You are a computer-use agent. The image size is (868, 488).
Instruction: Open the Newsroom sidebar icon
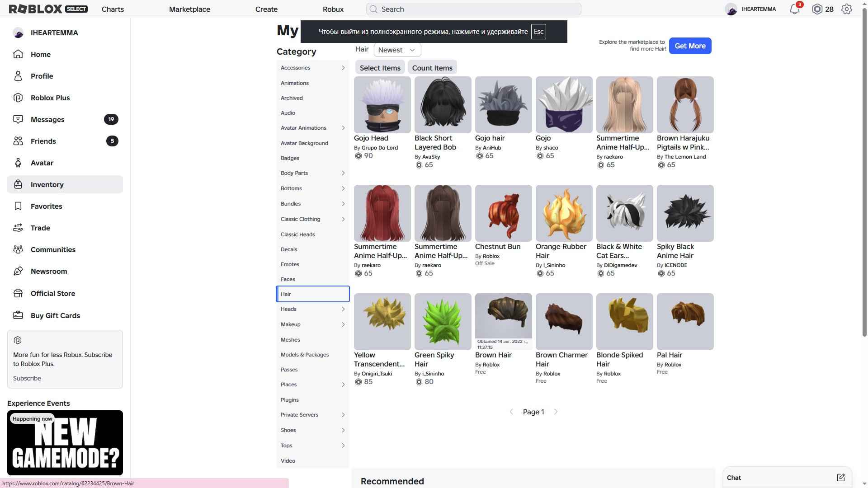pos(18,271)
